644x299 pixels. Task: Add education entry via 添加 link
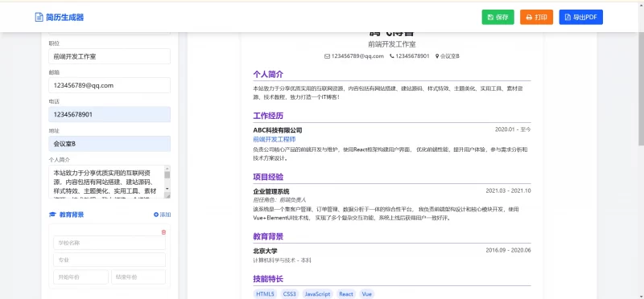click(163, 215)
